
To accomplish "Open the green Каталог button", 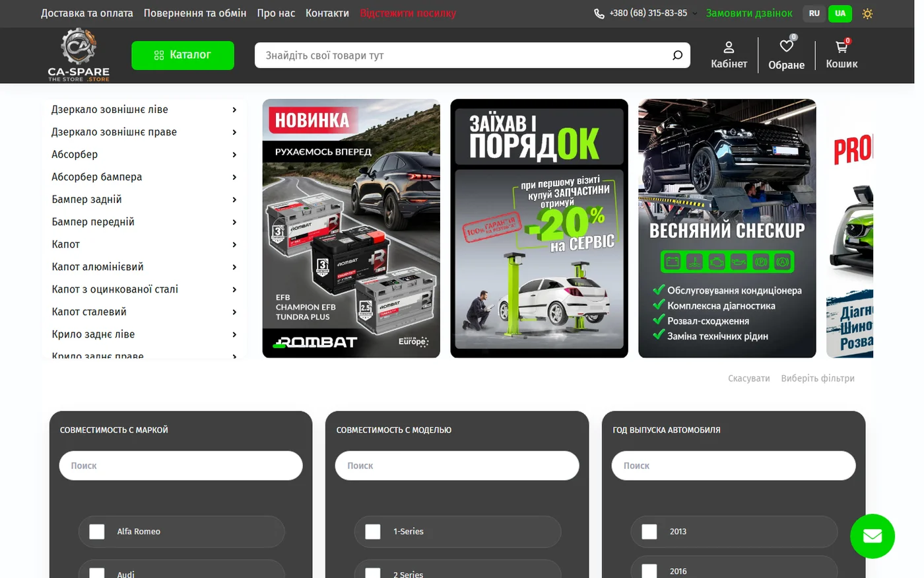I will click(183, 55).
